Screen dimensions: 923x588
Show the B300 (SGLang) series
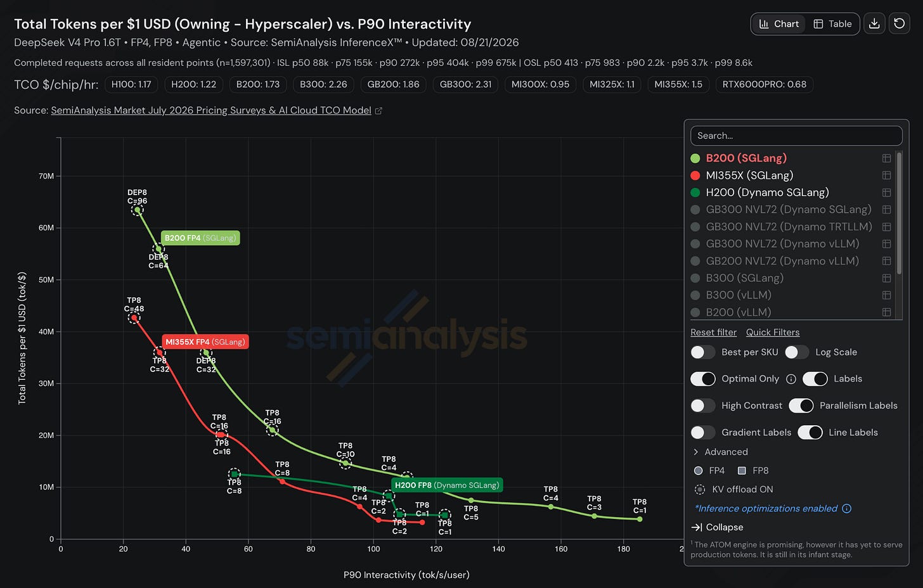coord(745,278)
